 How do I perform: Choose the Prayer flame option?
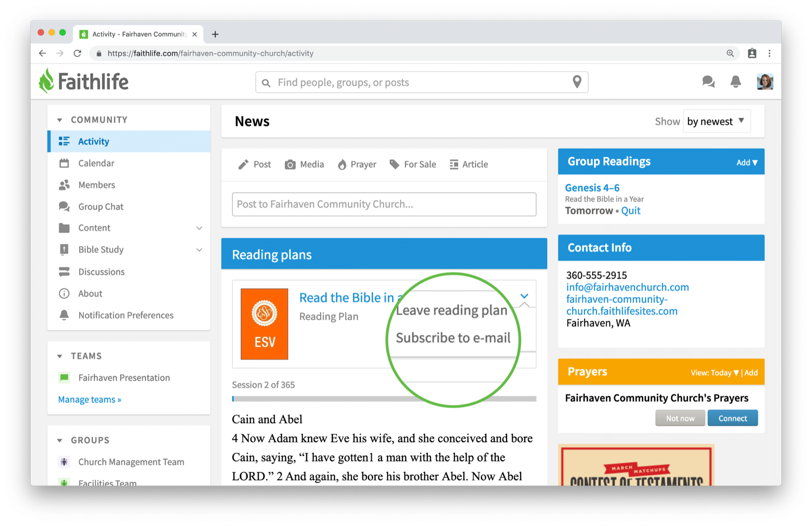[x=357, y=164]
